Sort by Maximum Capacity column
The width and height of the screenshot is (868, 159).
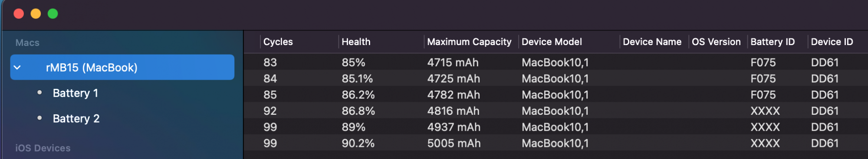[469, 42]
